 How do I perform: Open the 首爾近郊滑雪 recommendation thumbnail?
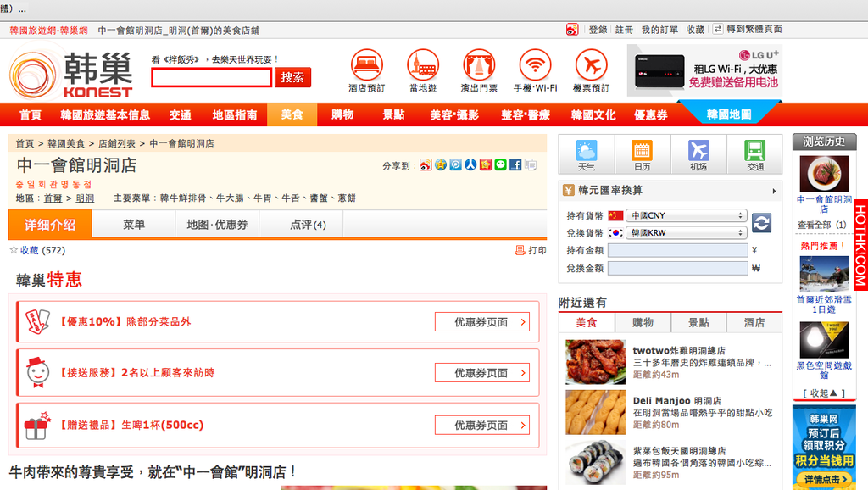tap(824, 274)
